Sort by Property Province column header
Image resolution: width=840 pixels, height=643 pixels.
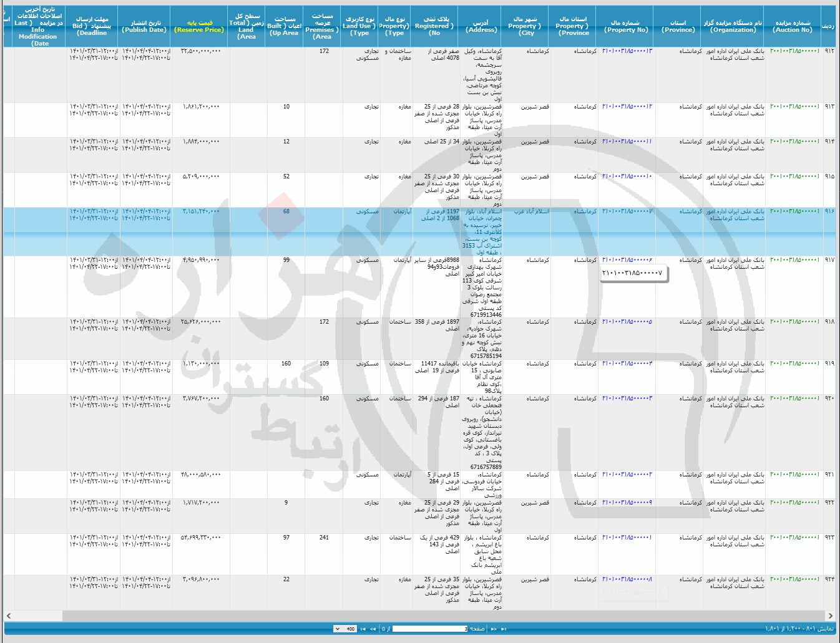coord(573,26)
